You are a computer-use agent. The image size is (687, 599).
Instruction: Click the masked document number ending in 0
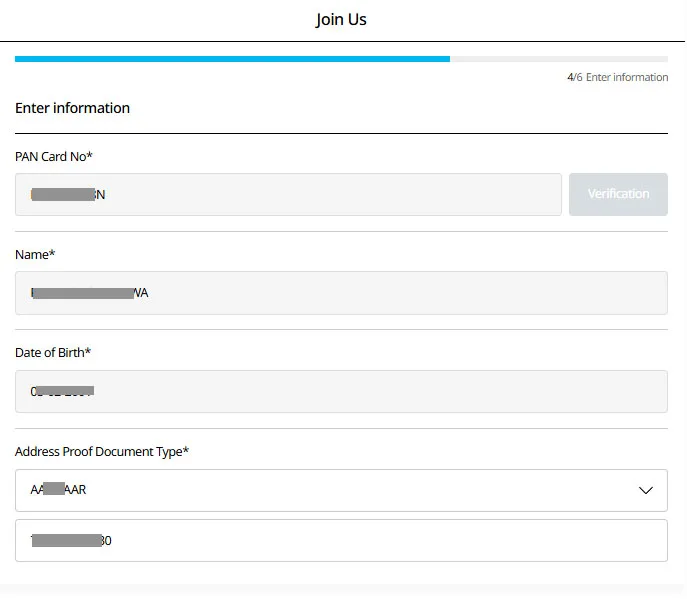pos(71,541)
